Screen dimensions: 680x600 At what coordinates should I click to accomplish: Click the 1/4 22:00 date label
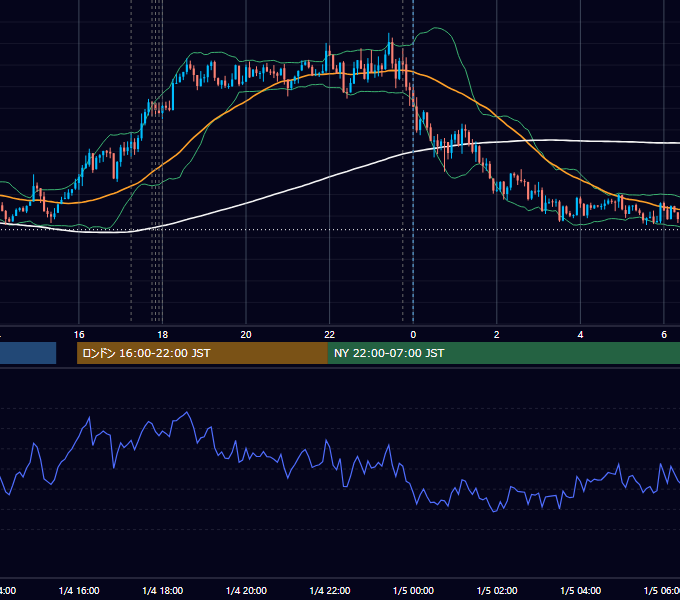(330, 591)
